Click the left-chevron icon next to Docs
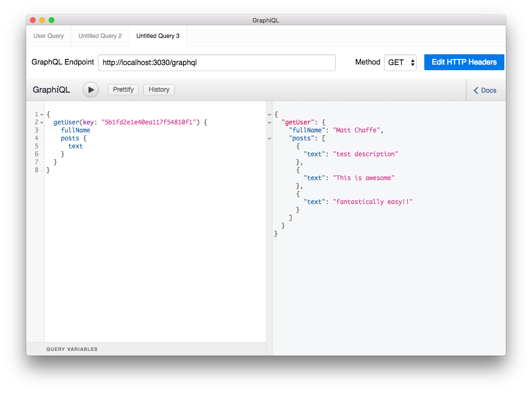 pyautogui.click(x=476, y=90)
